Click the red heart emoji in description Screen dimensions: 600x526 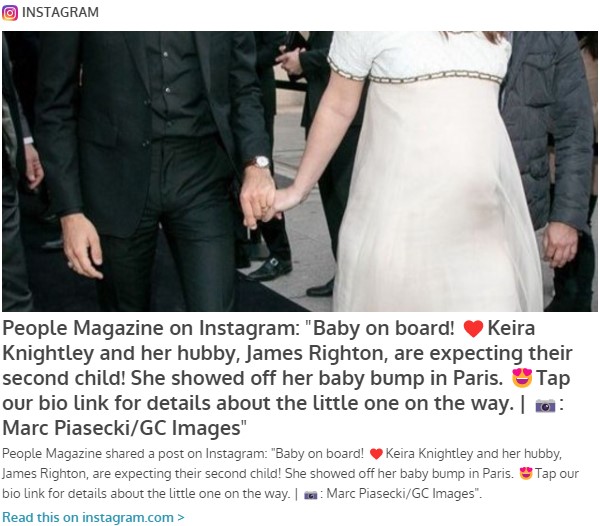376,454
